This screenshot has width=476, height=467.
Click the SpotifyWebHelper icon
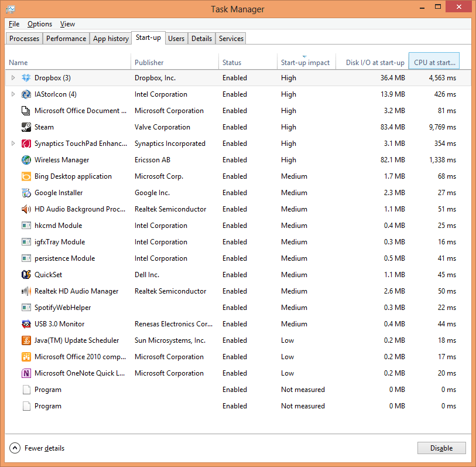point(26,308)
